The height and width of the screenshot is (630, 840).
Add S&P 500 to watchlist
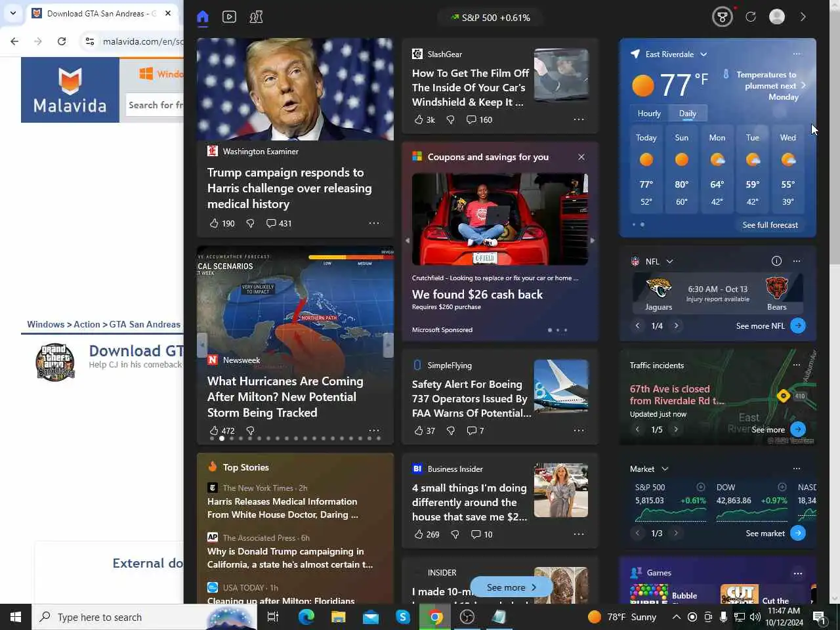coord(700,487)
